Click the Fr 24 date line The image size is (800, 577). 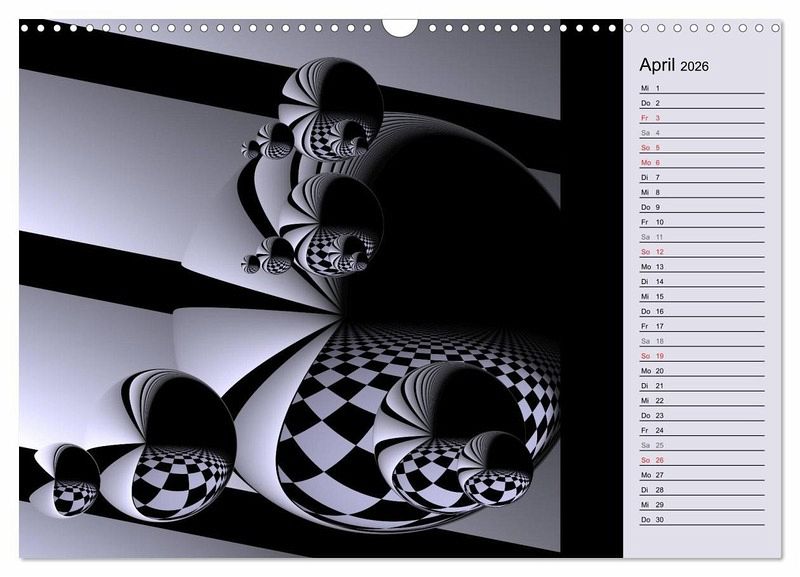pyautogui.click(x=701, y=430)
